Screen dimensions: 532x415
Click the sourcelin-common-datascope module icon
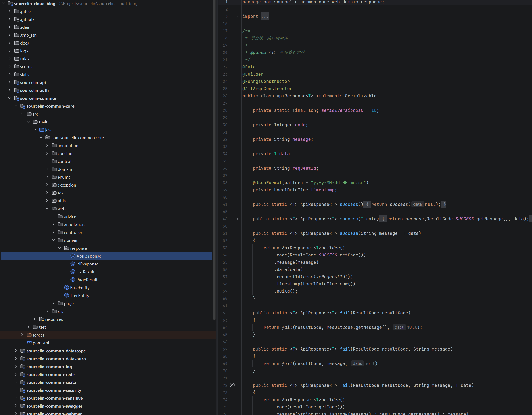click(x=23, y=351)
